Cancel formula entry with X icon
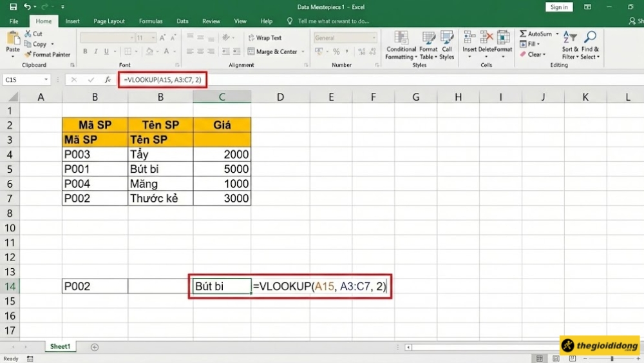 click(74, 80)
